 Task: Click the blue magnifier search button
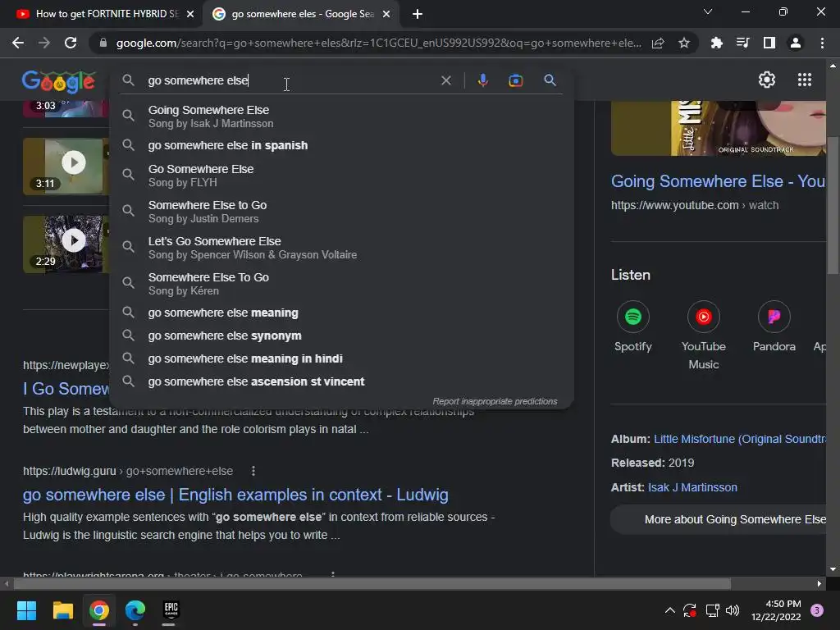pyautogui.click(x=550, y=80)
